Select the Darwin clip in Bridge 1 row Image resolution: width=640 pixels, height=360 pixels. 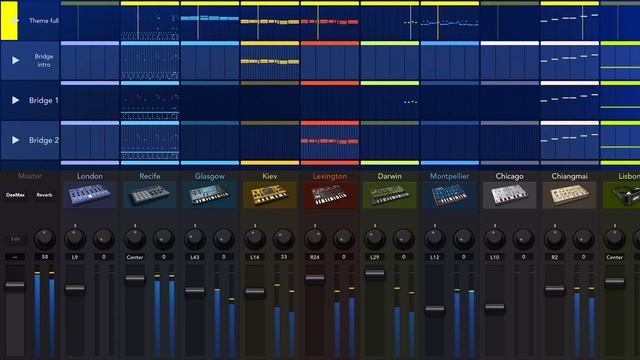(390, 100)
